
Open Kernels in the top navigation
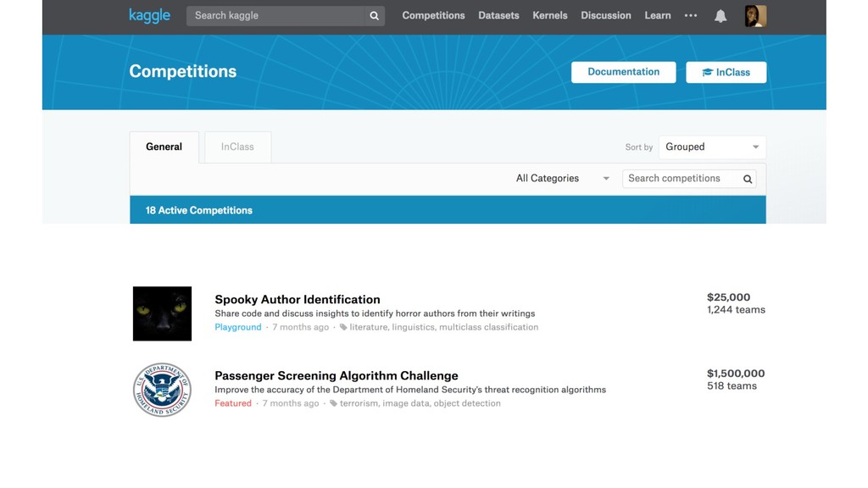(x=549, y=15)
